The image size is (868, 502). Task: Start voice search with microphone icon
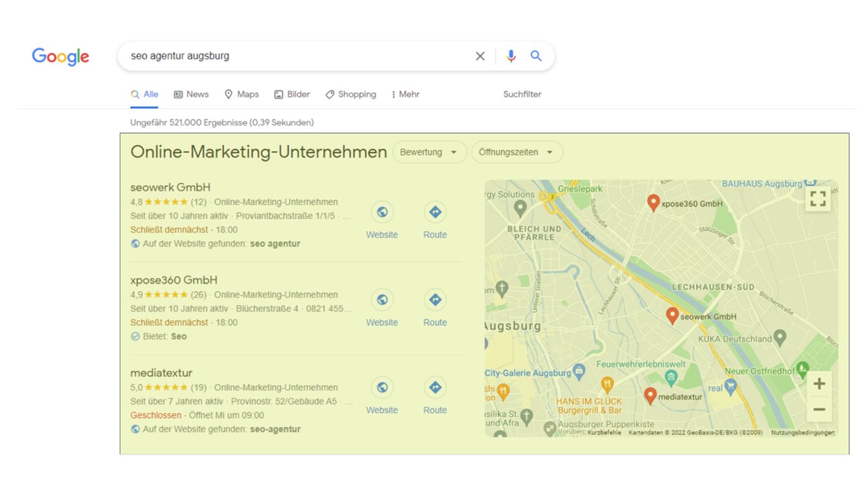click(511, 56)
